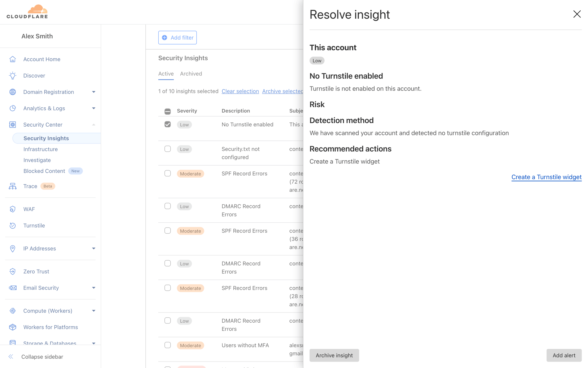Viewport: 588px width, 368px height.
Task: Open Blocked Content in sidebar
Action: pos(44,171)
